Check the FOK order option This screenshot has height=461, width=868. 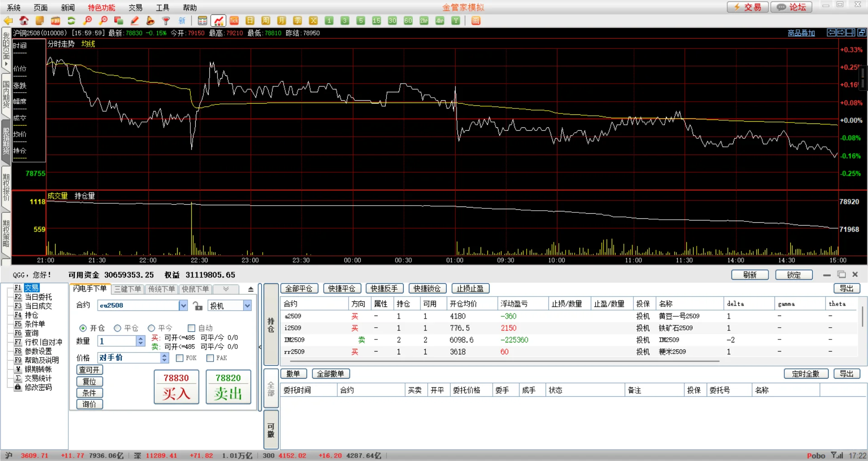click(179, 358)
